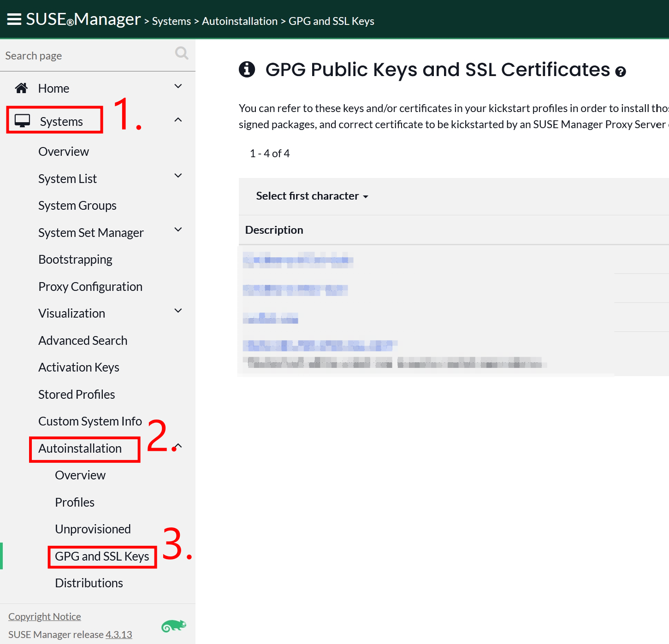Screen dimensions: 669x644
Task: Open System Groups
Action: [x=77, y=206]
